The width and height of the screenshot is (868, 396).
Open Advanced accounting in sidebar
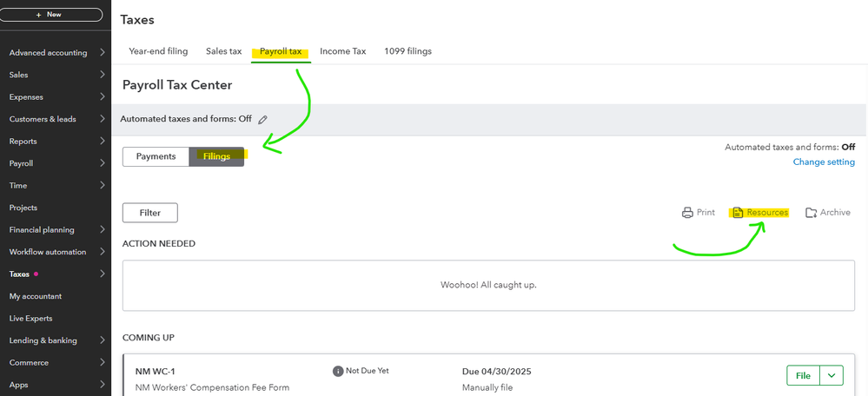tap(48, 53)
